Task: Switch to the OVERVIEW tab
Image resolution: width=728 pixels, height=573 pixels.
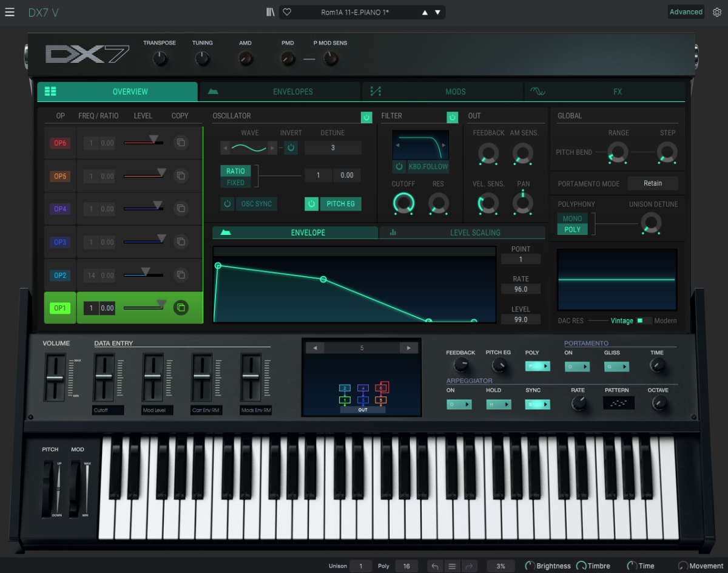Action: [118, 92]
